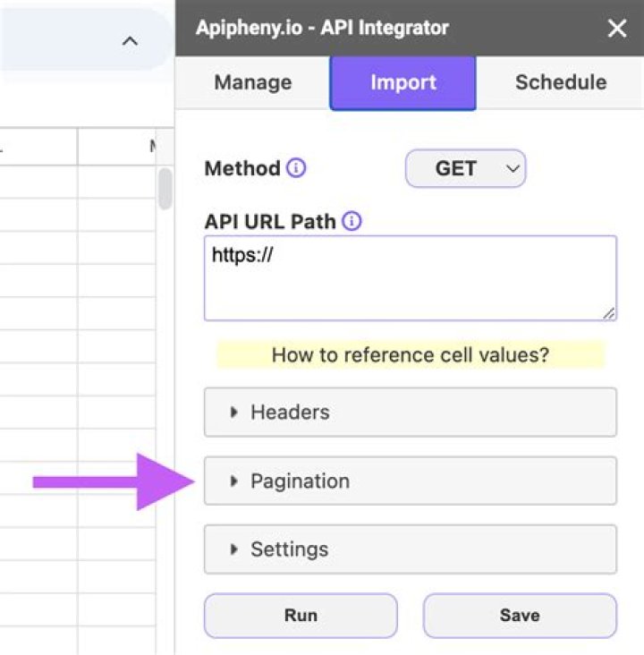Viewport: 644px width, 655px height.
Task: Click the URL field resize handle
Action: [x=609, y=313]
